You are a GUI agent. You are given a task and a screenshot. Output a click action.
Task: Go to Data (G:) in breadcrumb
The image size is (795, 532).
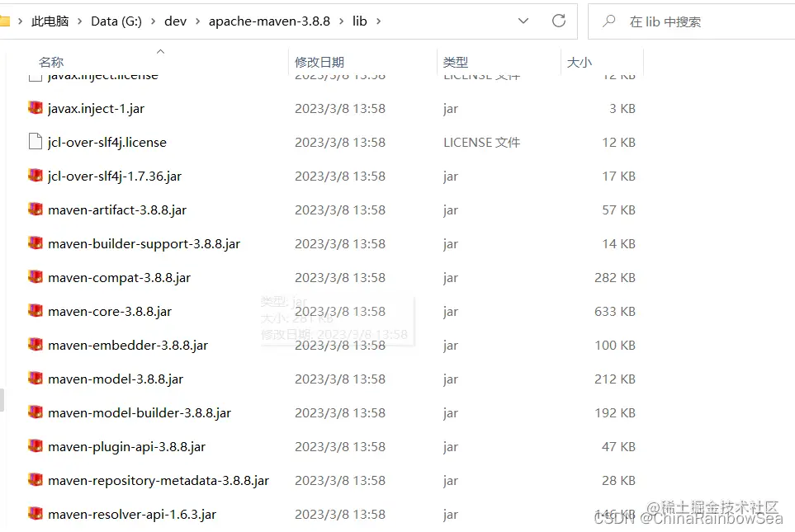[116, 21]
